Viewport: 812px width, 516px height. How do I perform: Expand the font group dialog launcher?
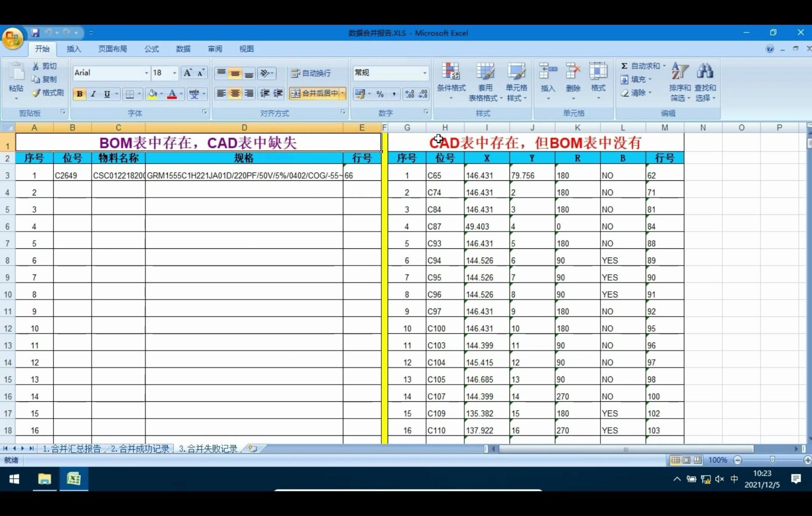[x=204, y=112]
